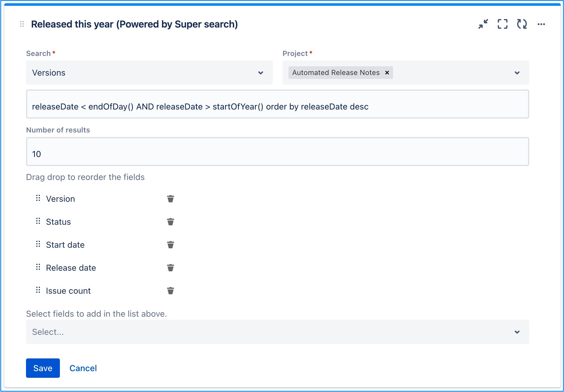Open the gadget more actions menu
This screenshot has height=392, width=564.
click(x=541, y=24)
